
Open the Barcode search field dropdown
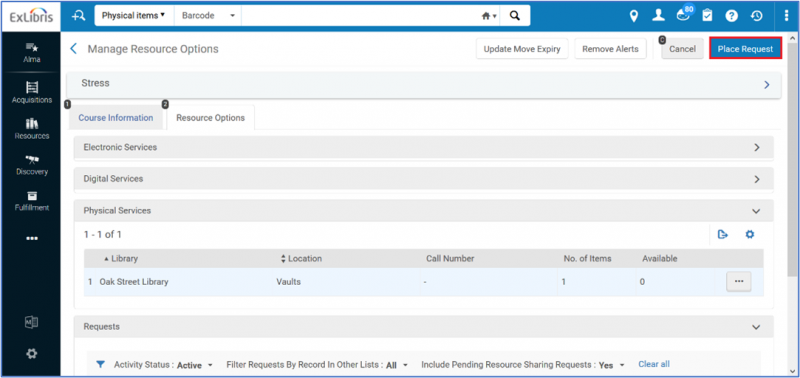(208, 16)
